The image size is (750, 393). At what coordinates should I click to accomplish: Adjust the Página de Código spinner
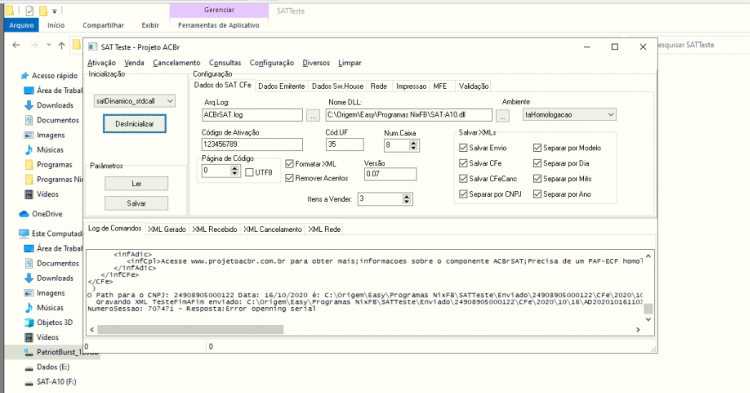pos(234,171)
